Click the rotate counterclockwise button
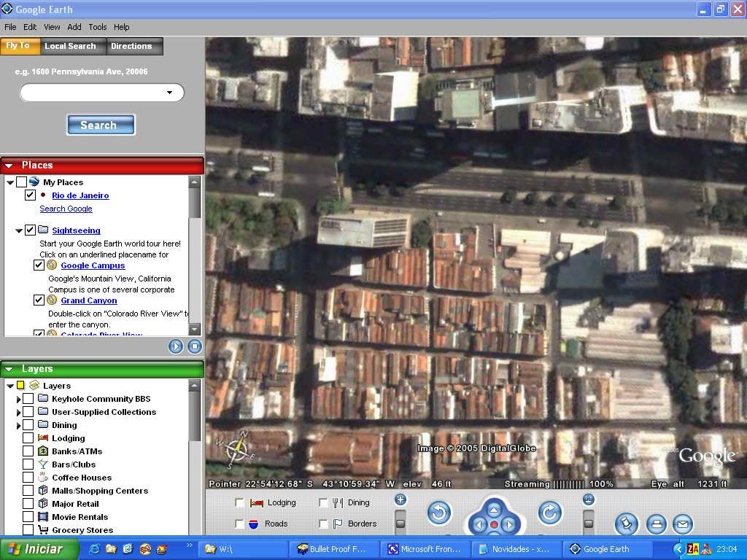The width and height of the screenshot is (747, 560). 439,513
